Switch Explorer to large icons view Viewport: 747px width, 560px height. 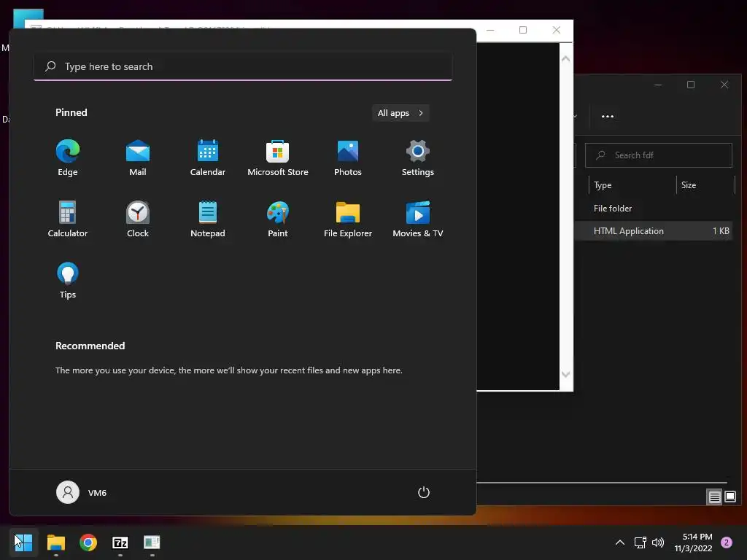point(730,497)
